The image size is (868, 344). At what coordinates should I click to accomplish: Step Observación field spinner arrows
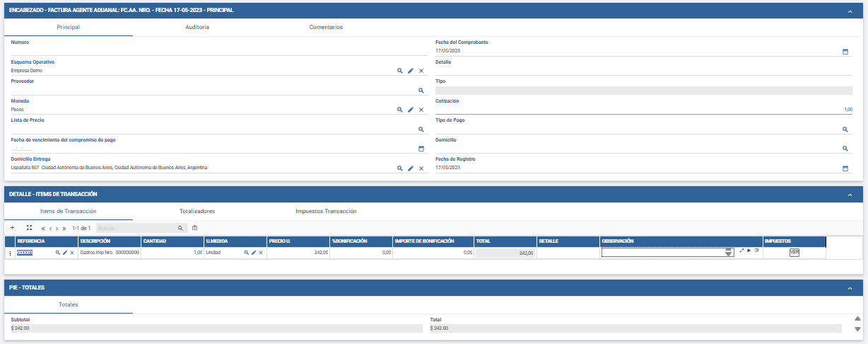point(729,253)
